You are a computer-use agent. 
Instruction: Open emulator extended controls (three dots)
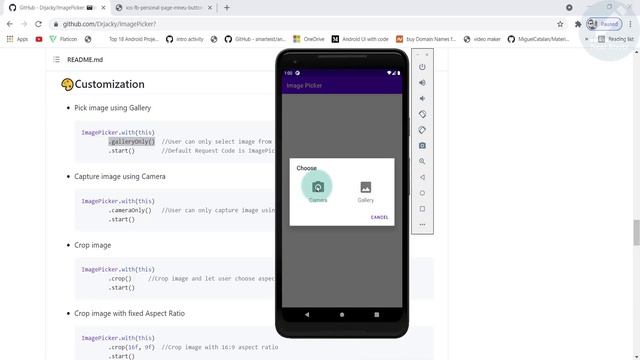click(422, 224)
